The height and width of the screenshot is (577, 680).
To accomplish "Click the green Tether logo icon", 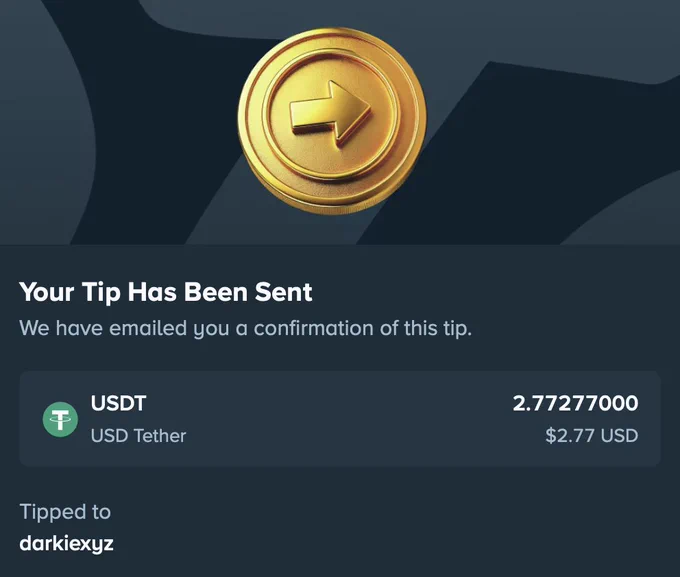I will tap(60, 419).
